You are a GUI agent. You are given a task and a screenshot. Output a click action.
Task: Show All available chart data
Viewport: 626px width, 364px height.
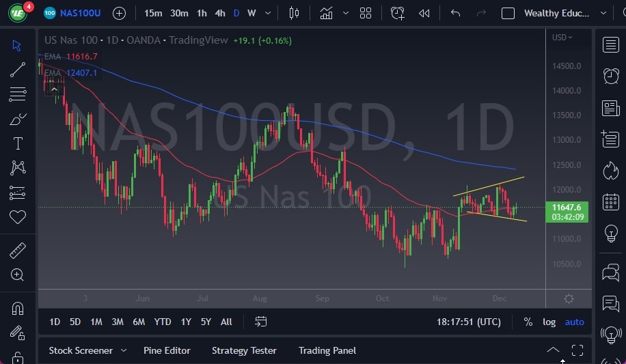coord(226,322)
